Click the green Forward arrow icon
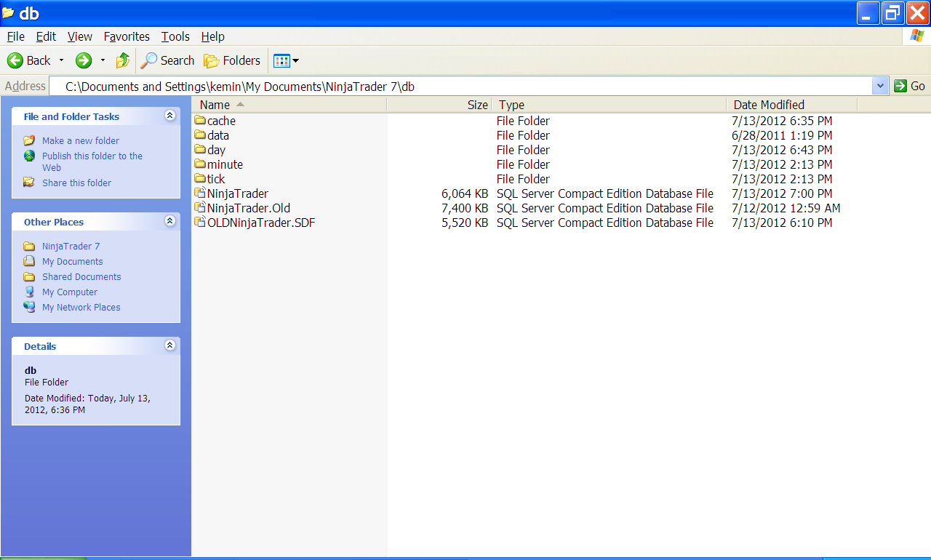This screenshot has width=931, height=560. coord(84,60)
